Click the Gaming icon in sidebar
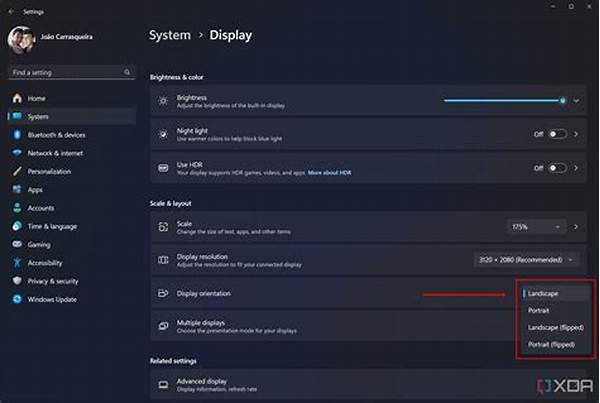Image resolution: width=600 pixels, height=403 pixels. point(17,243)
